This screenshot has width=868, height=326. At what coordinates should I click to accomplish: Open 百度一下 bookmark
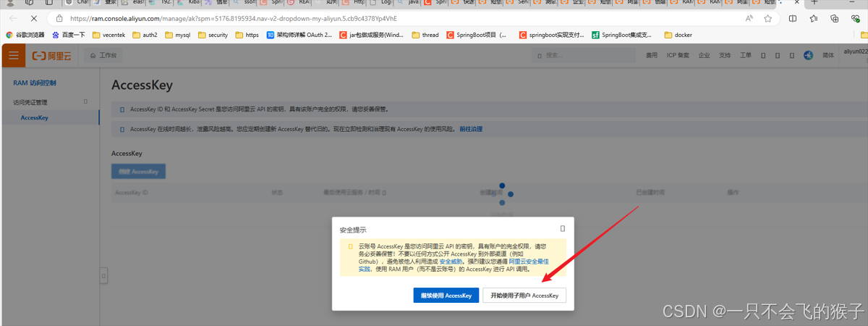pyautogui.click(x=68, y=34)
